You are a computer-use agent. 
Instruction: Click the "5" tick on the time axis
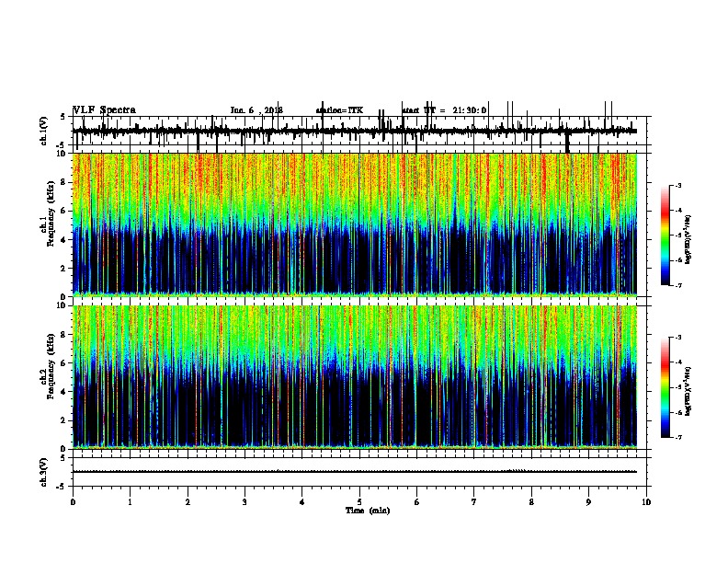(x=359, y=502)
